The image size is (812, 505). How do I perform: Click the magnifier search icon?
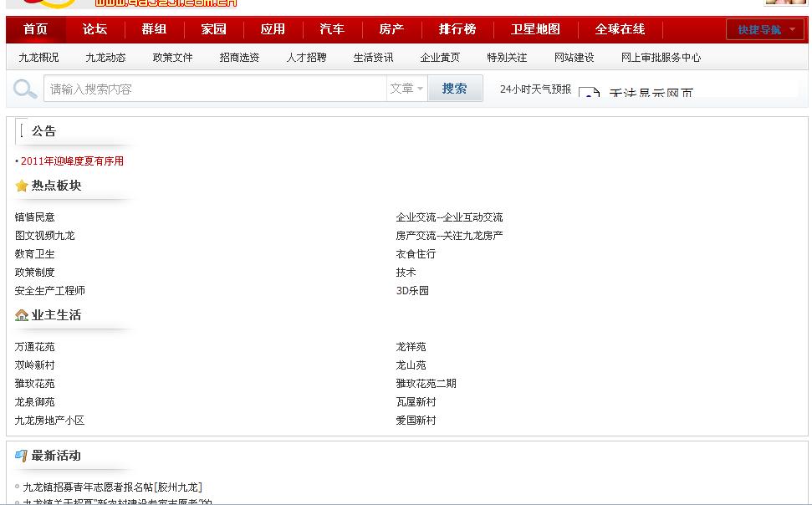tap(25, 89)
